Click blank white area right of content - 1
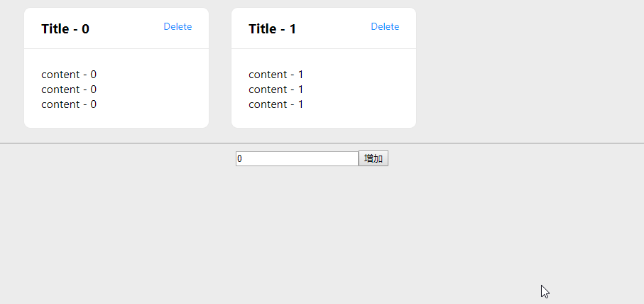The image size is (644, 304). (364, 89)
